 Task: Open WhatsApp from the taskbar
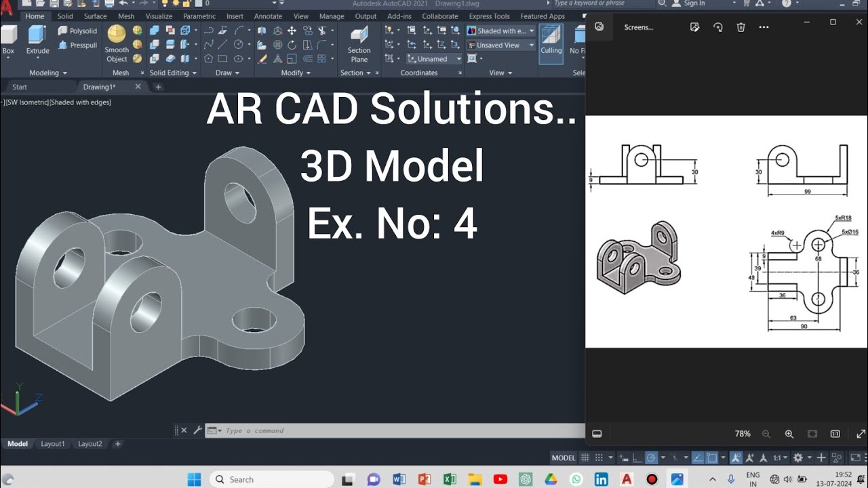tap(576, 479)
